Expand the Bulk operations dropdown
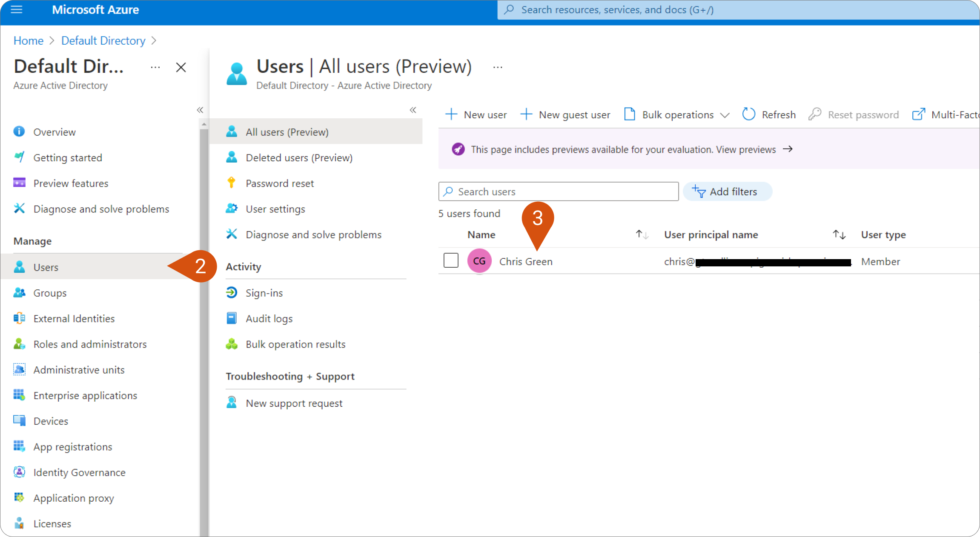980x537 pixels. click(725, 115)
